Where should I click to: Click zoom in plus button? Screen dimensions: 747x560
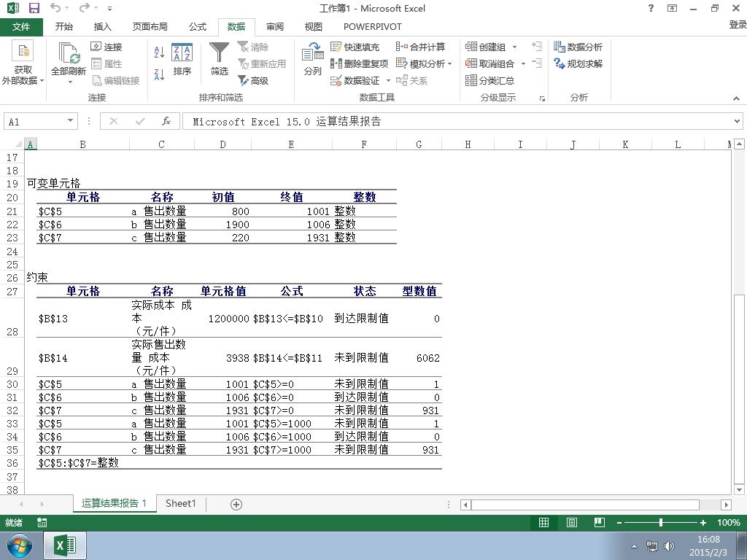[703, 522]
